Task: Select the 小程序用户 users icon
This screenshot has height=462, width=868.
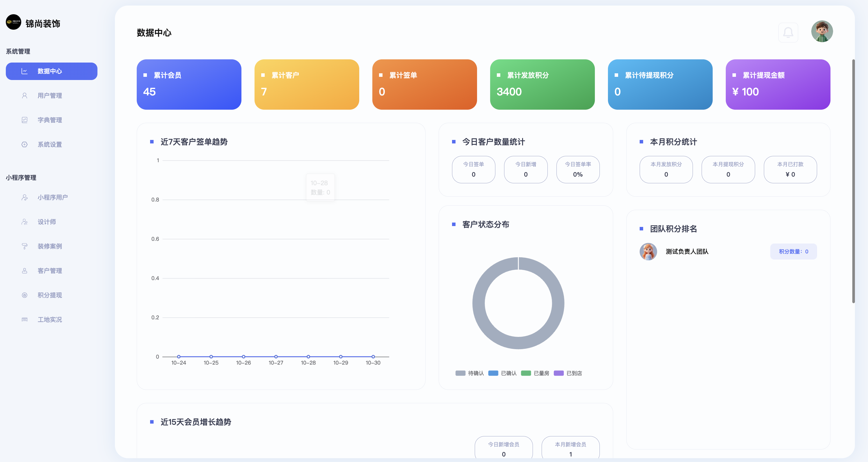Action: click(25, 198)
